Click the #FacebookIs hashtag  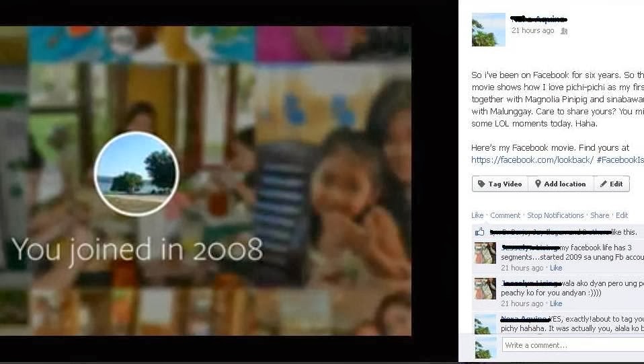tap(620, 160)
